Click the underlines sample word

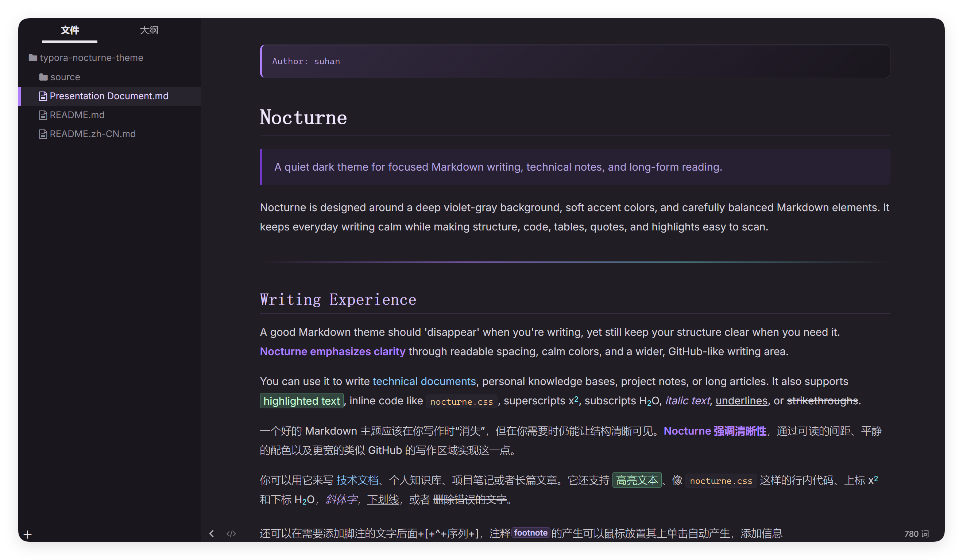coord(741,401)
